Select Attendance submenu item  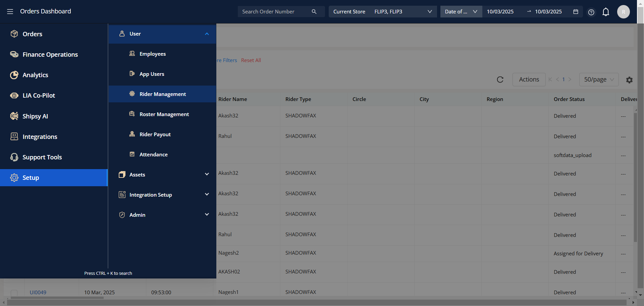click(x=162, y=154)
